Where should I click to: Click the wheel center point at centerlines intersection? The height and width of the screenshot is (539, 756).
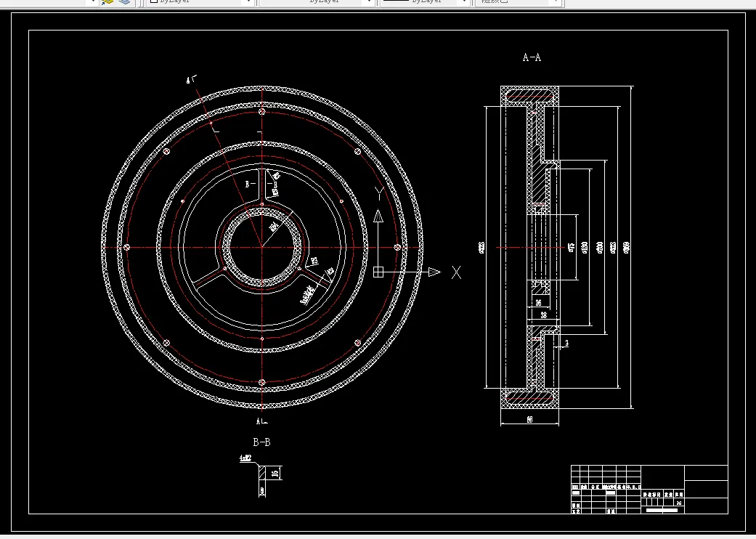pos(261,247)
